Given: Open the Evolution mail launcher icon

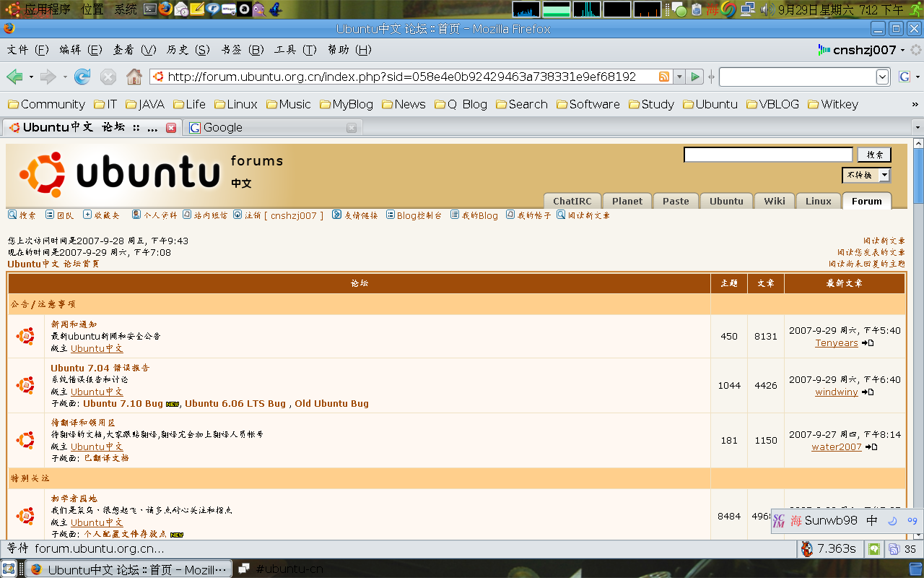Looking at the screenshot, I should [x=181, y=9].
